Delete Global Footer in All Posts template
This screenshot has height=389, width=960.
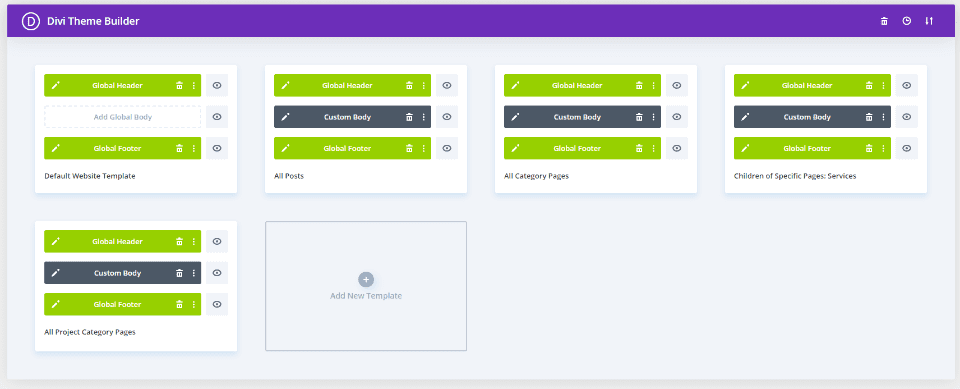409,148
